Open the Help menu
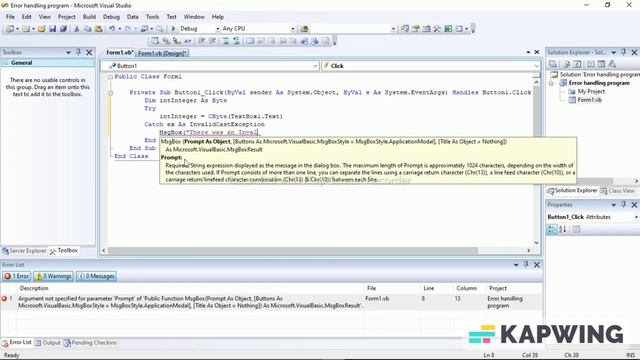The height and width of the screenshot is (360, 640). (x=218, y=17)
